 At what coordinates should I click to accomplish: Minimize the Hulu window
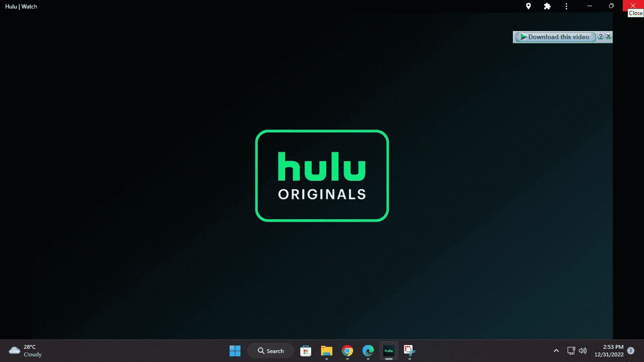click(x=590, y=6)
